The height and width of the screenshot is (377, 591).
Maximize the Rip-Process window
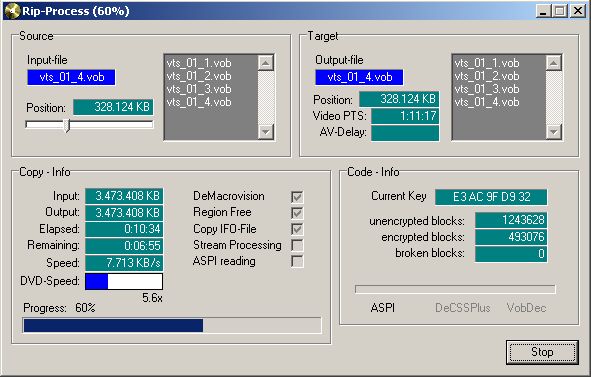click(x=560, y=11)
